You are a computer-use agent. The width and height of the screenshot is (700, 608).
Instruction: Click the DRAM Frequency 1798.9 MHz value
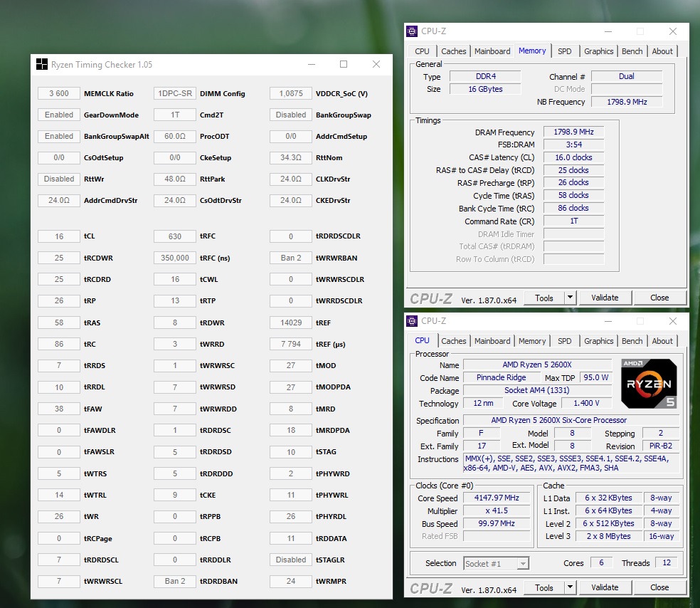573,132
